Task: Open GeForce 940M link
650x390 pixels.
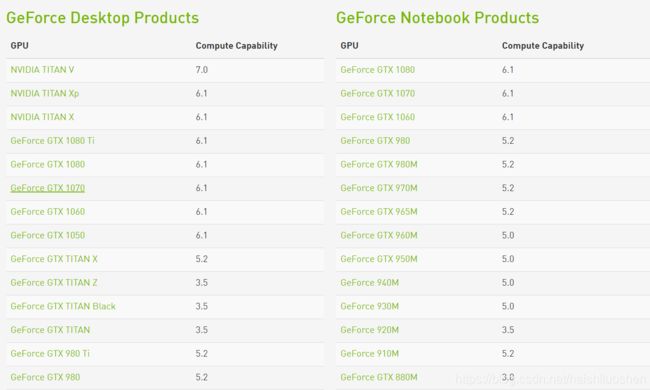Action: point(370,282)
